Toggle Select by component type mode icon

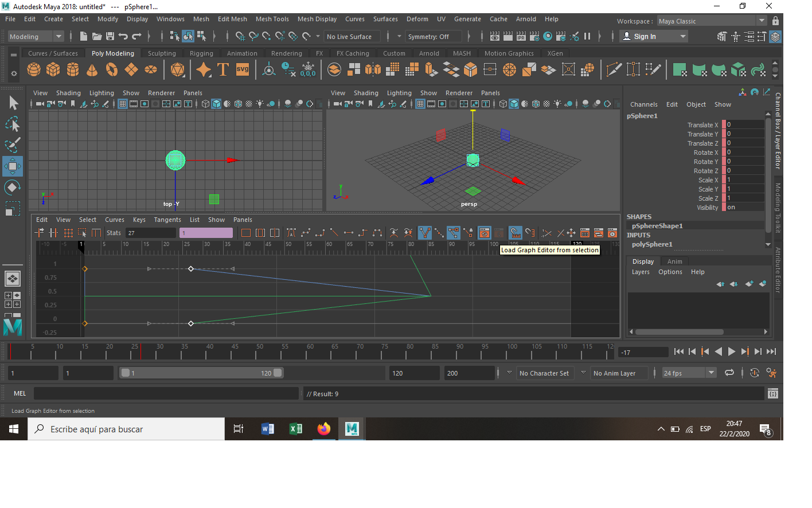[x=201, y=37]
